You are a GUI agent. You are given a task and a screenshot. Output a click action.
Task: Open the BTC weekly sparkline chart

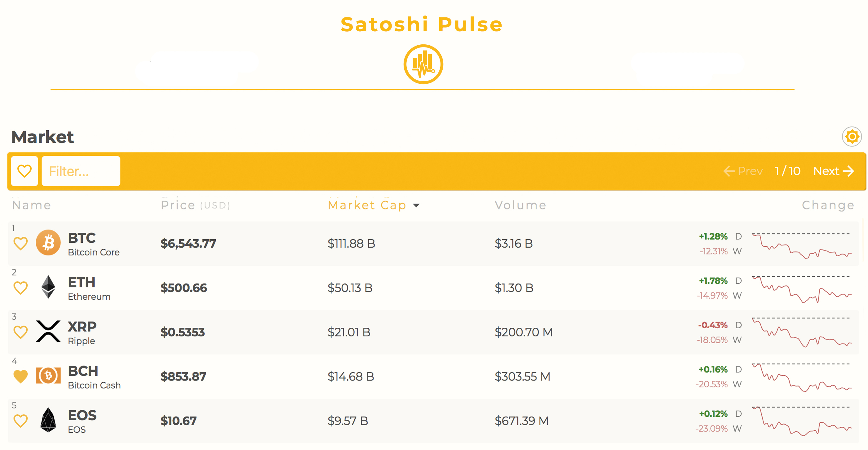[802, 245]
